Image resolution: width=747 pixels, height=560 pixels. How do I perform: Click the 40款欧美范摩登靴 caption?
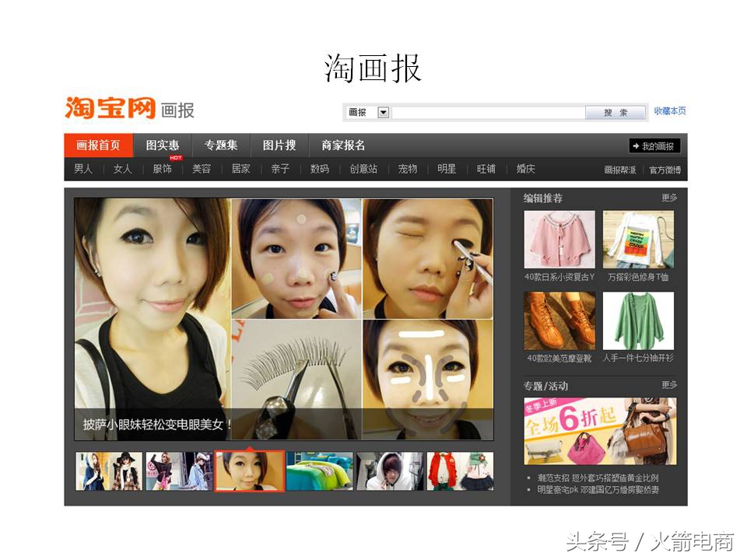[x=559, y=358]
